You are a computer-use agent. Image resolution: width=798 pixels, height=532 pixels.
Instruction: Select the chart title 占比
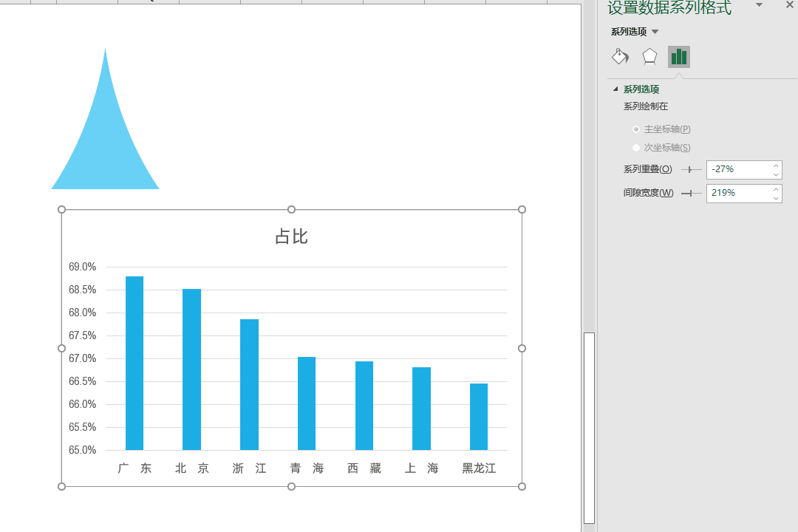click(x=291, y=236)
